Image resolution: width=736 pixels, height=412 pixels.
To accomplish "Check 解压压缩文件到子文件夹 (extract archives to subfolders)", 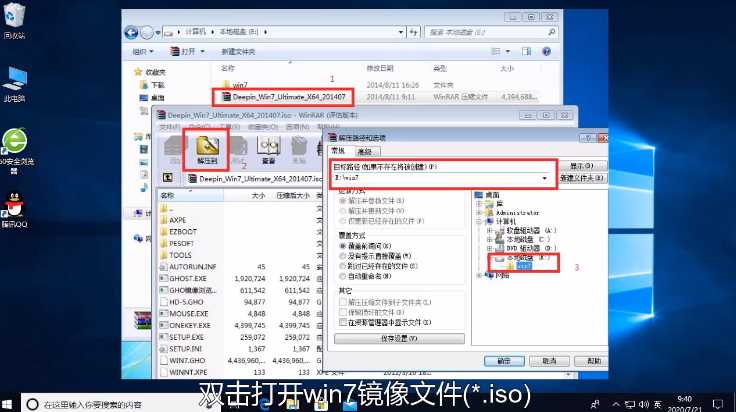I will pyautogui.click(x=343, y=302).
